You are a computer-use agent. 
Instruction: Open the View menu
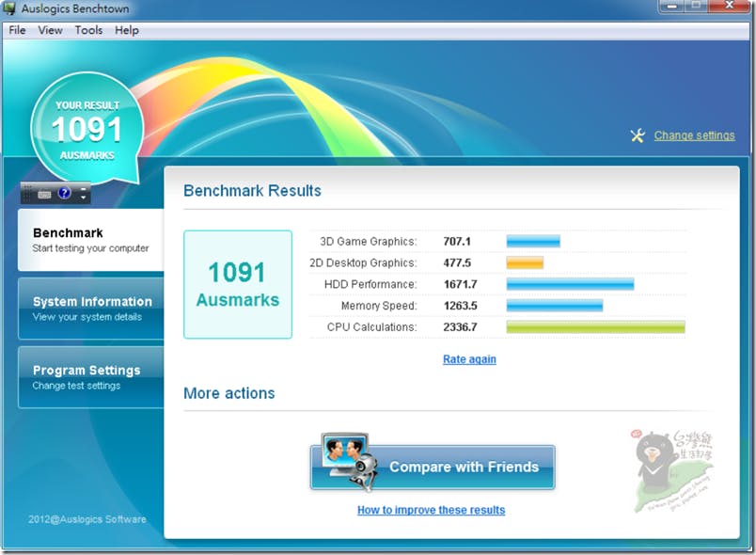click(x=50, y=30)
